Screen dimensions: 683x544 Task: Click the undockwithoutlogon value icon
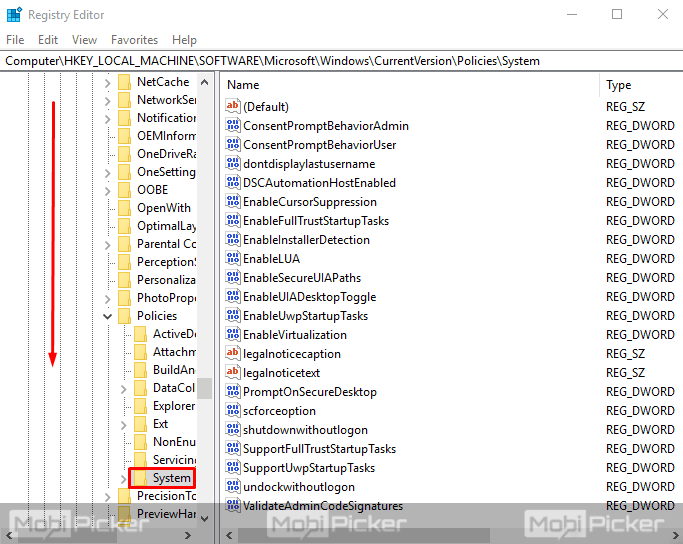pos(233,487)
